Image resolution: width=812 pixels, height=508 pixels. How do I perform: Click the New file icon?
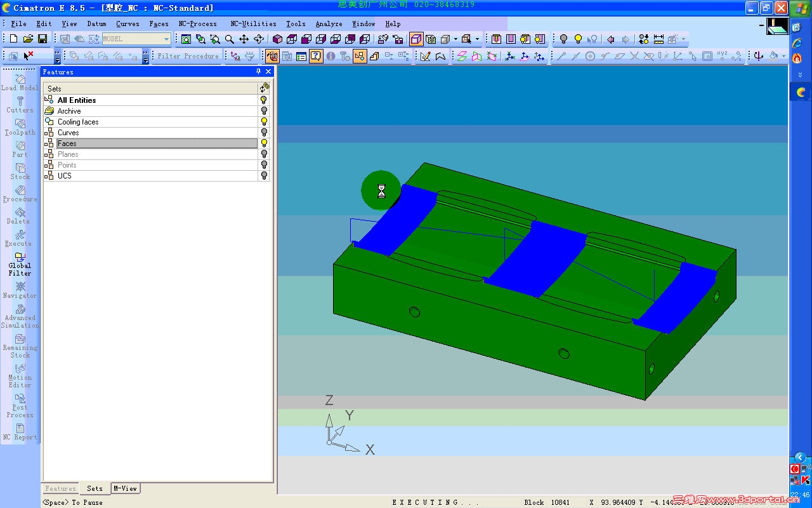pyautogui.click(x=13, y=39)
